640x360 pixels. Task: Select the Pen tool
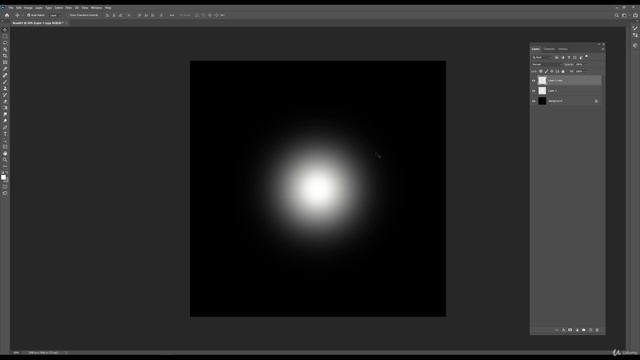pyautogui.click(x=5, y=128)
